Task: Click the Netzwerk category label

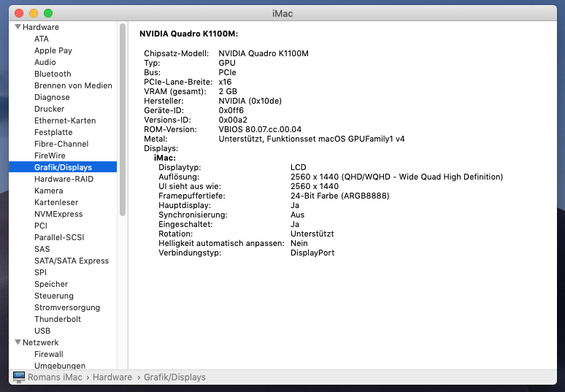Action: pos(41,342)
